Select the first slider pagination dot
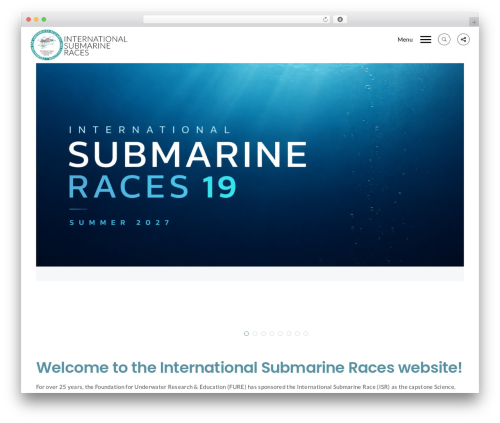500x423 pixels. pyautogui.click(x=246, y=333)
